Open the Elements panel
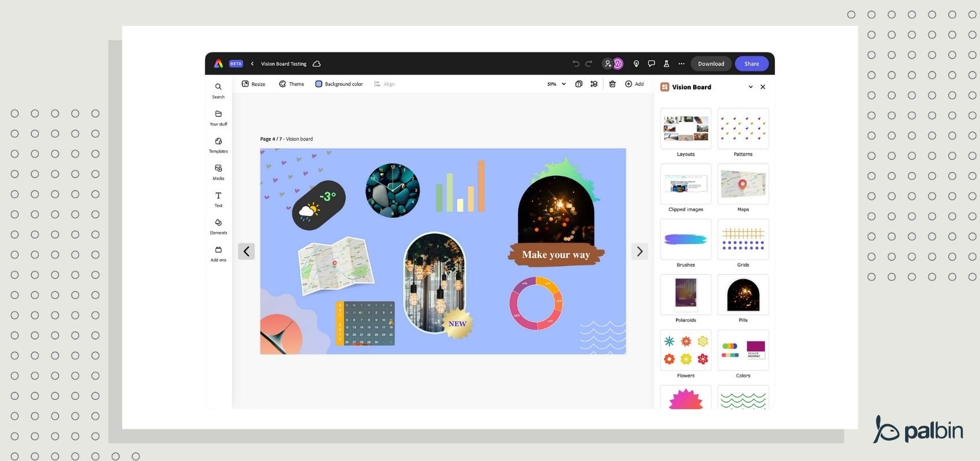Screen dimensions: 980x461 pyautogui.click(x=218, y=226)
